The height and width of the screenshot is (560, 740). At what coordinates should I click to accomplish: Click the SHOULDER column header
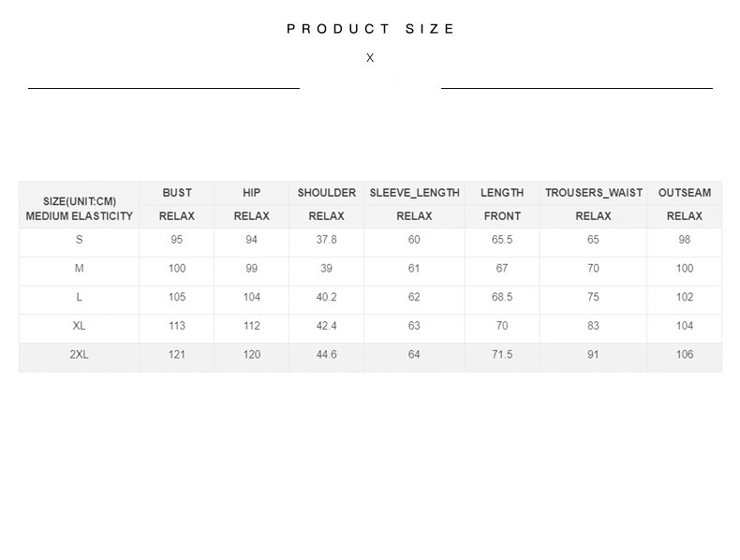coord(327,193)
